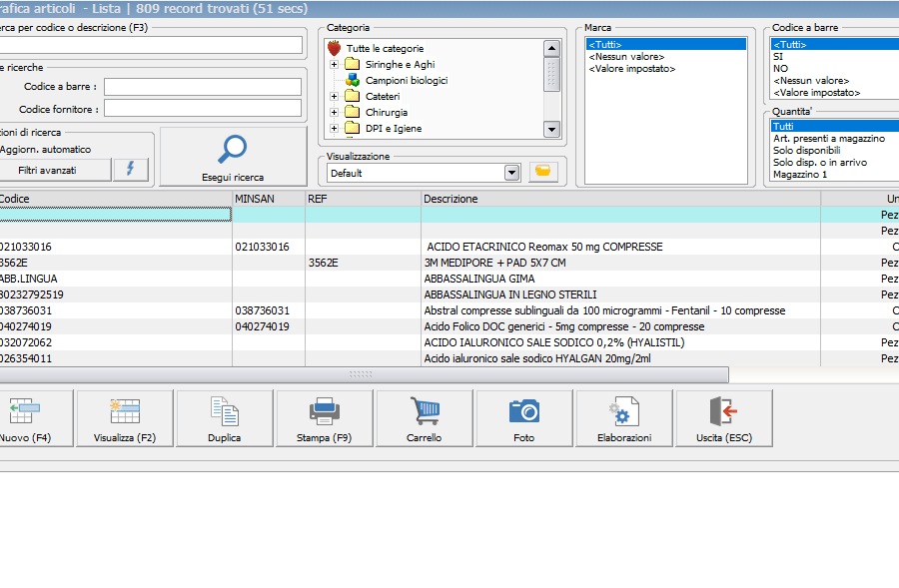This screenshot has height=588, width=899.
Task: Sort by the Descrizione column header
Action: [x=450, y=199]
